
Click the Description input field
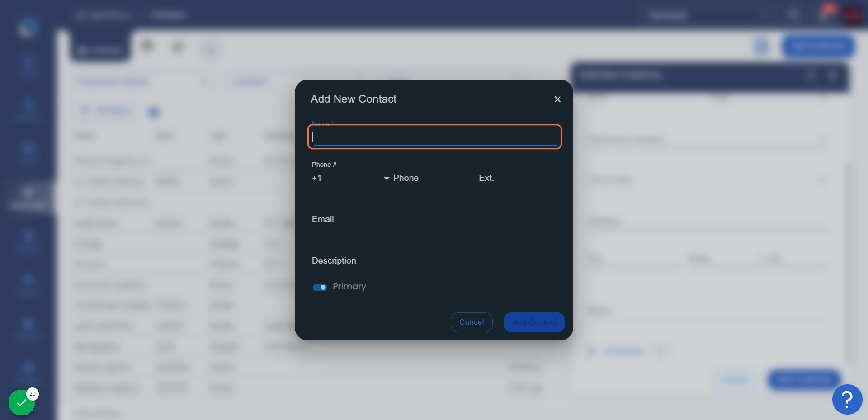pyautogui.click(x=435, y=261)
